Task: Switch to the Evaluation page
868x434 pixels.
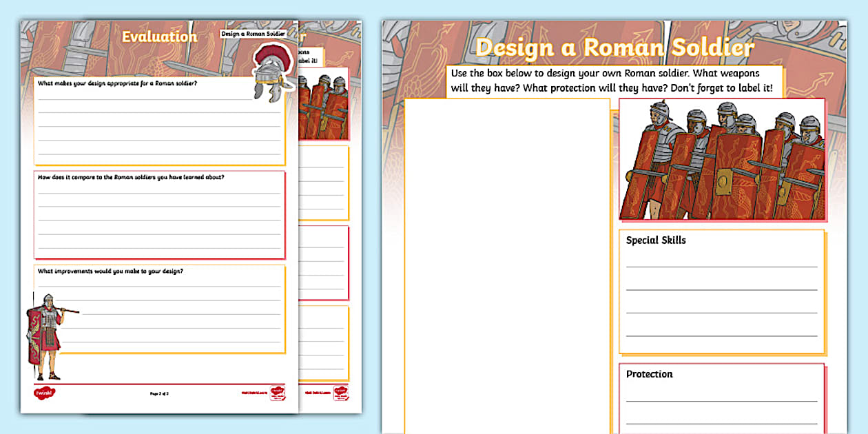Action: 160,35
